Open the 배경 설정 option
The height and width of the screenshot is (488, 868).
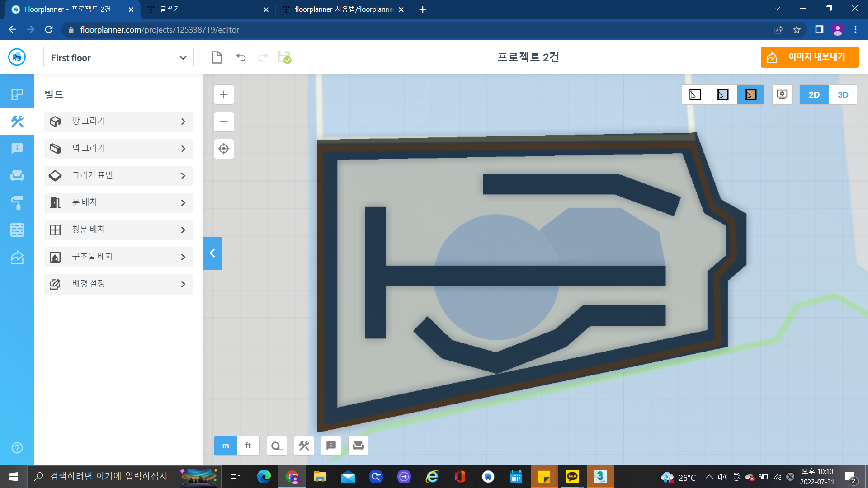119,284
